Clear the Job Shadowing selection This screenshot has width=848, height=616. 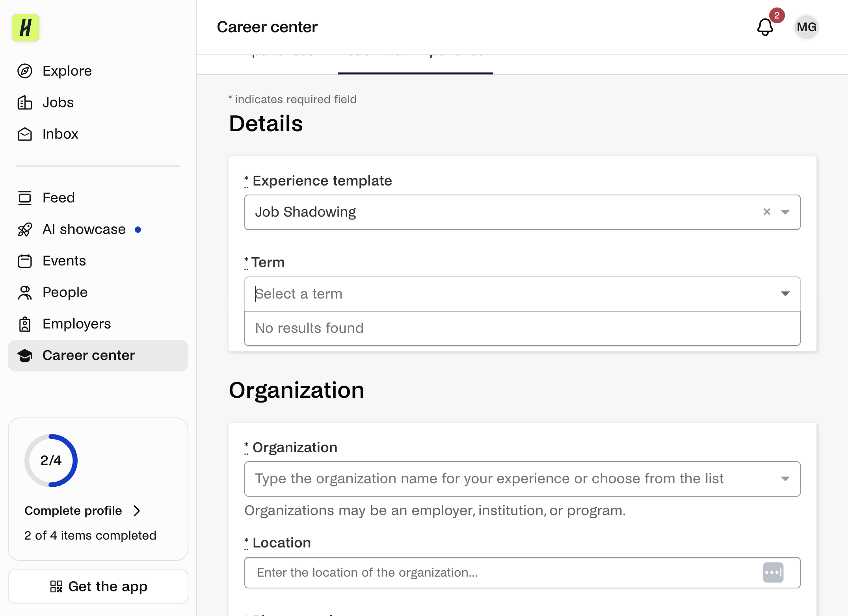(x=767, y=212)
